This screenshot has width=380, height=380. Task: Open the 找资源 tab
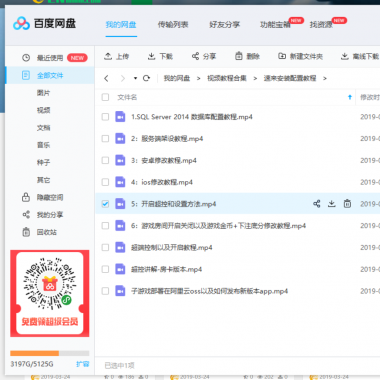[x=321, y=24]
